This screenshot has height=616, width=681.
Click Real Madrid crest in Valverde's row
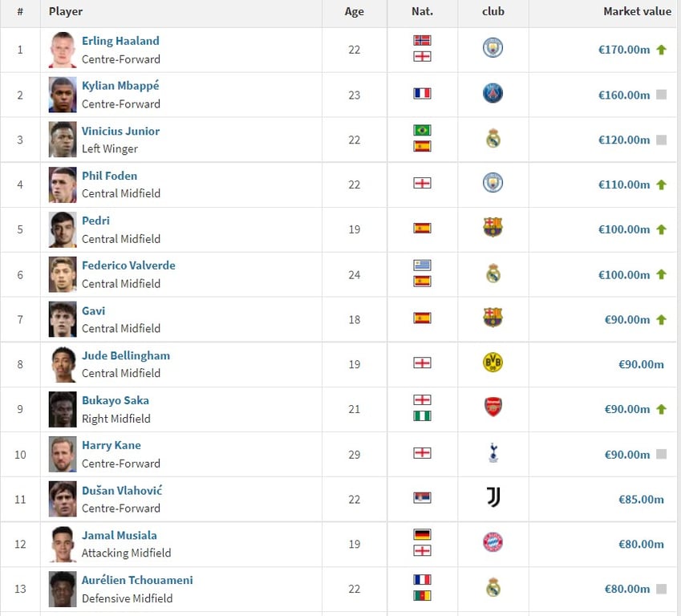click(493, 273)
